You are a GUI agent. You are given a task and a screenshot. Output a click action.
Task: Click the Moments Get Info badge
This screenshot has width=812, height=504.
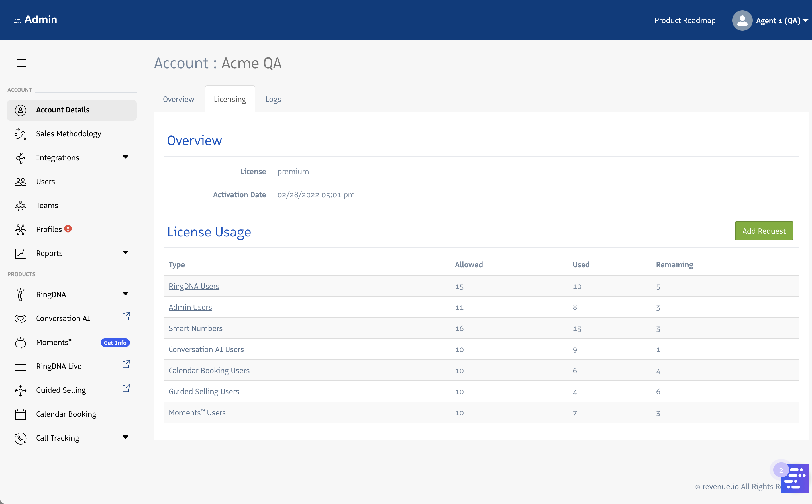[x=115, y=343]
